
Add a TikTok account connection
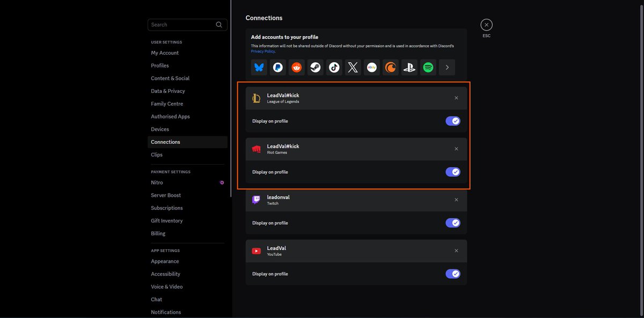pyautogui.click(x=334, y=68)
